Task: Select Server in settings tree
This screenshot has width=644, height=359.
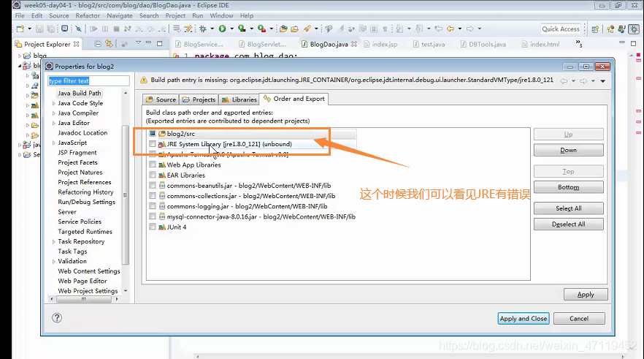Action: pos(67,212)
